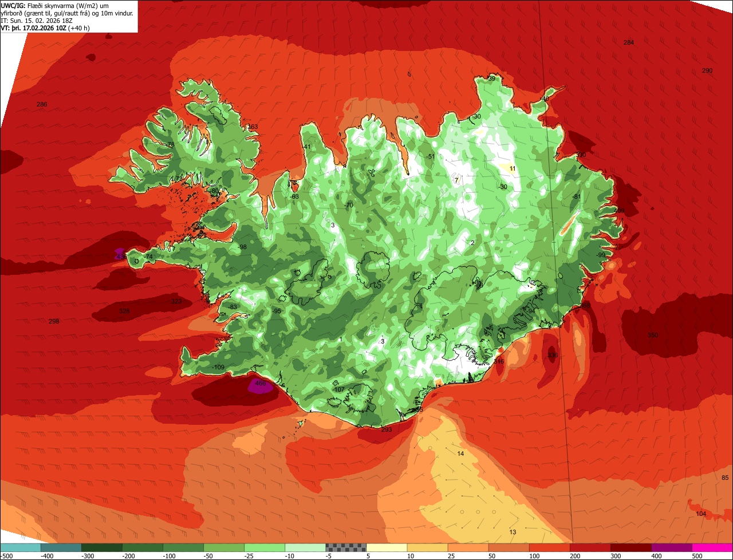733x560 pixels.
Task: Pick the light green legend swatch between -25 and -10
Action: pyautogui.click(x=264, y=547)
